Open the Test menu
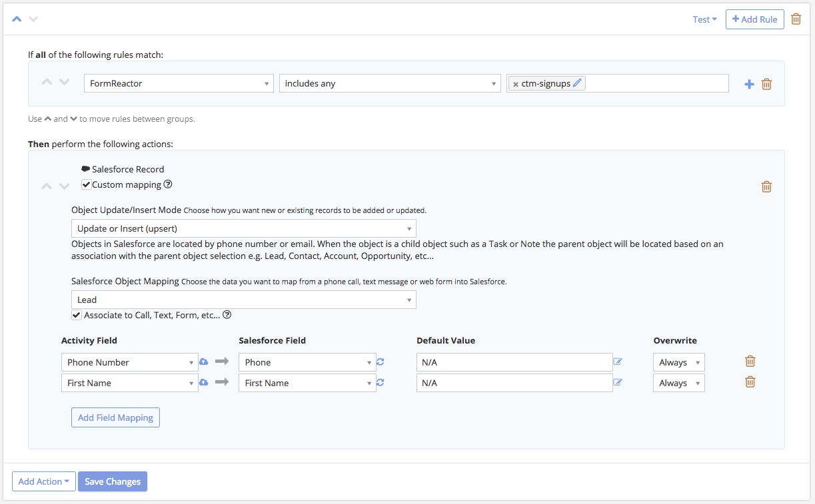The width and height of the screenshot is (815, 504). click(704, 19)
